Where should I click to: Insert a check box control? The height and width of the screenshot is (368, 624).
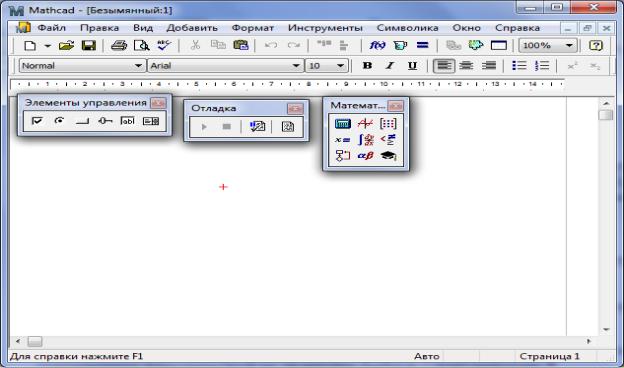tap(37, 121)
